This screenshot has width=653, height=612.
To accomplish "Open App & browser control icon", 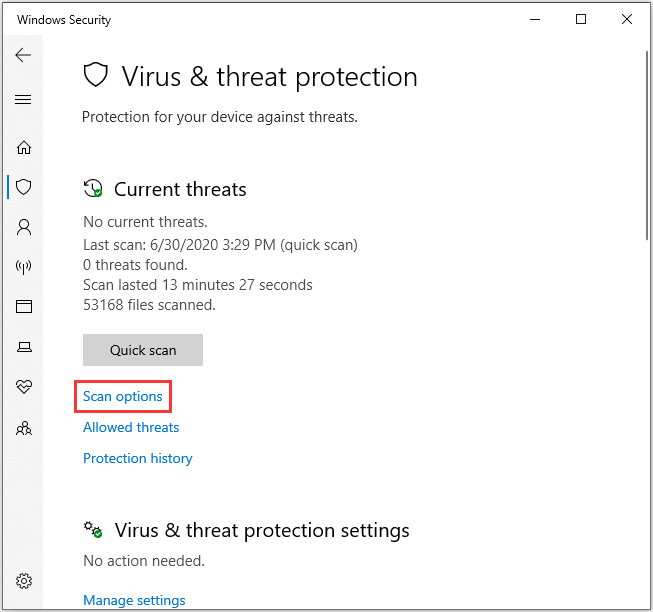I will (x=24, y=306).
